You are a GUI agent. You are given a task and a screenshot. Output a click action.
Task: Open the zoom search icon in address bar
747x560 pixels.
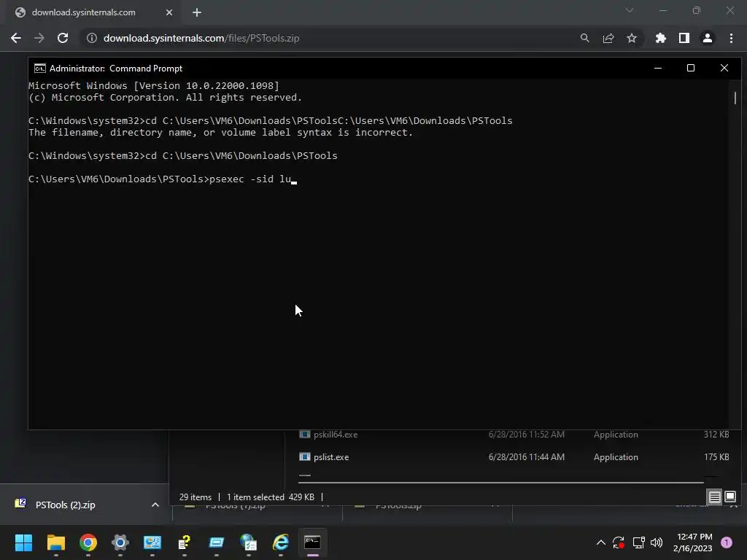[x=584, y=38]
